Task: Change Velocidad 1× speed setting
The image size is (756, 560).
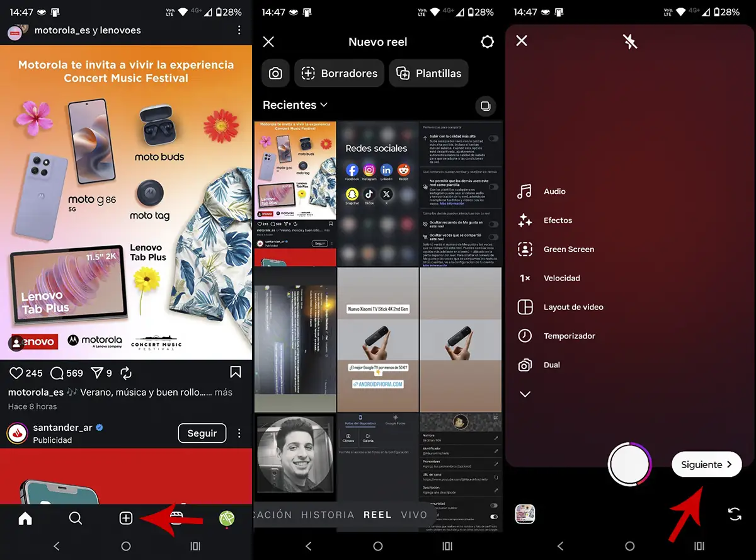Action: [549, 278]
